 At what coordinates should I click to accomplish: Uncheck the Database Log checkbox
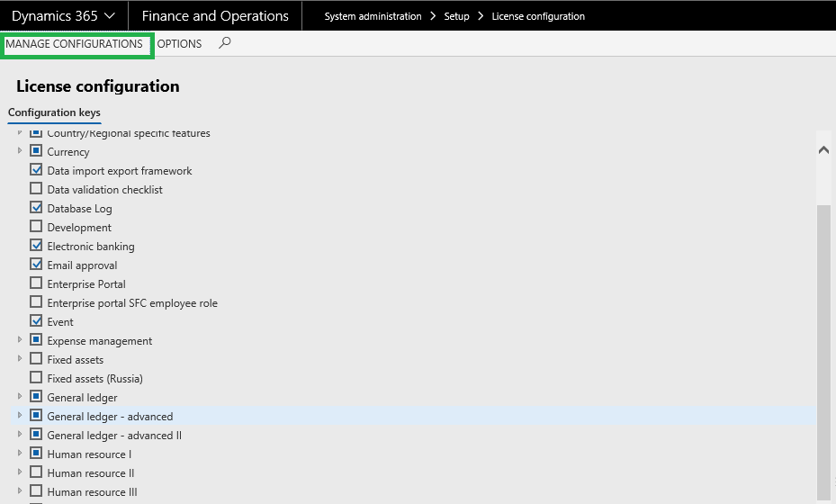(36, 208)
